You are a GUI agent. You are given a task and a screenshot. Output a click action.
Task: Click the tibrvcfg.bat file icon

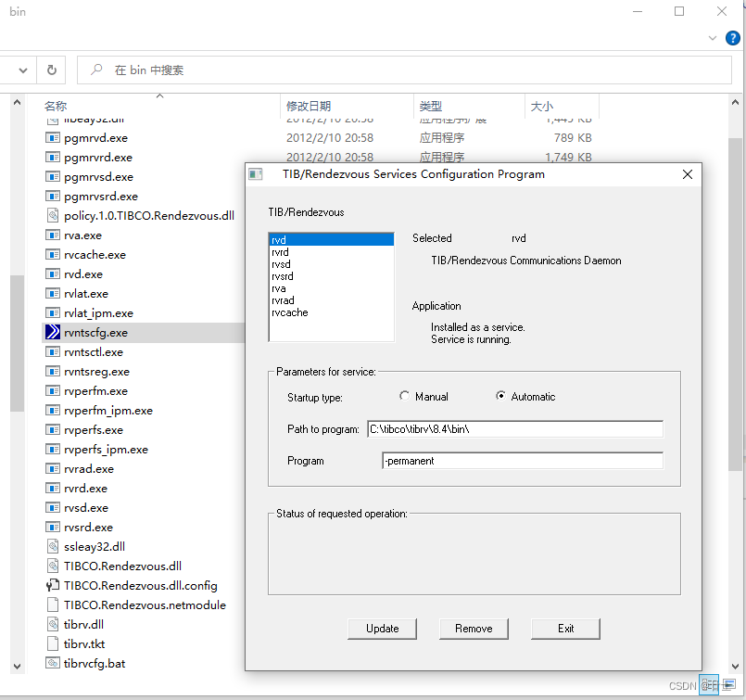click(52, 663)
